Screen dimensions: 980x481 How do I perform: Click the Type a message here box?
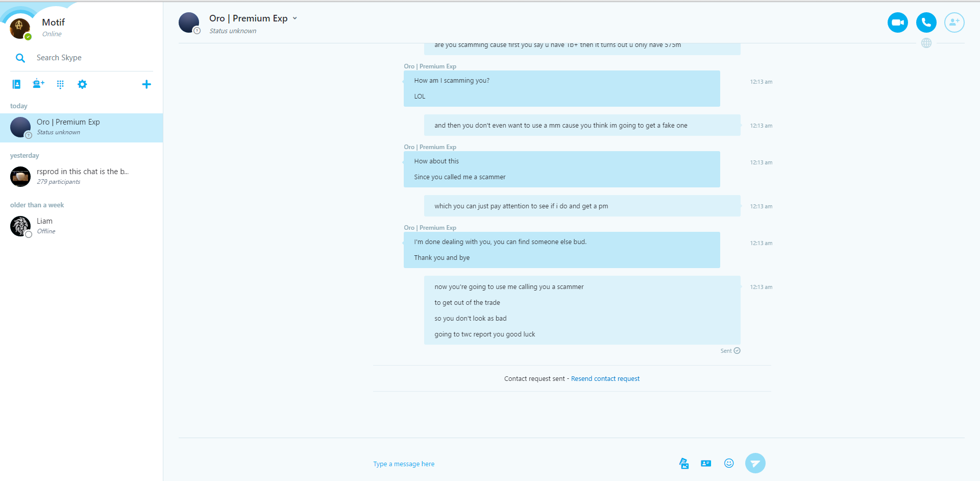coord(521,464)
